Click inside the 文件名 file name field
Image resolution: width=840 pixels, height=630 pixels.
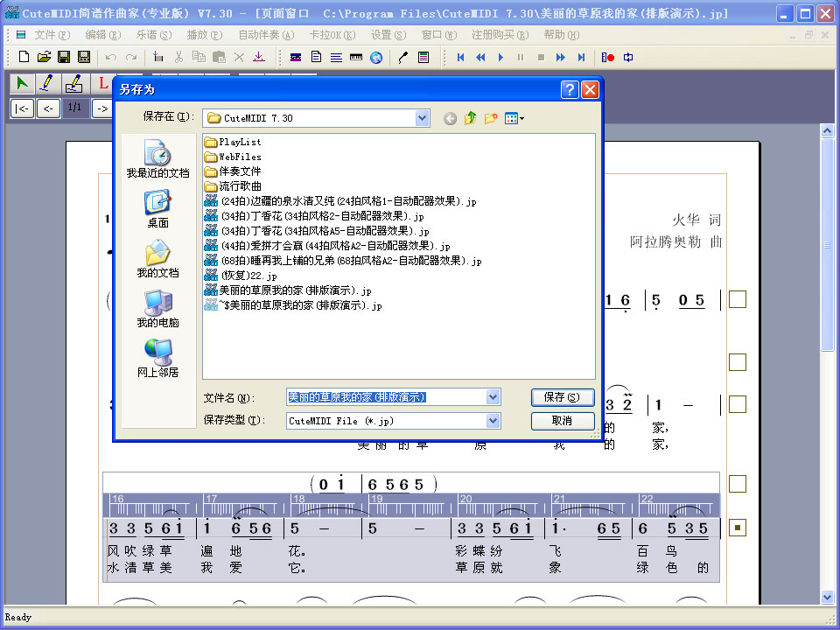point(386,397)
